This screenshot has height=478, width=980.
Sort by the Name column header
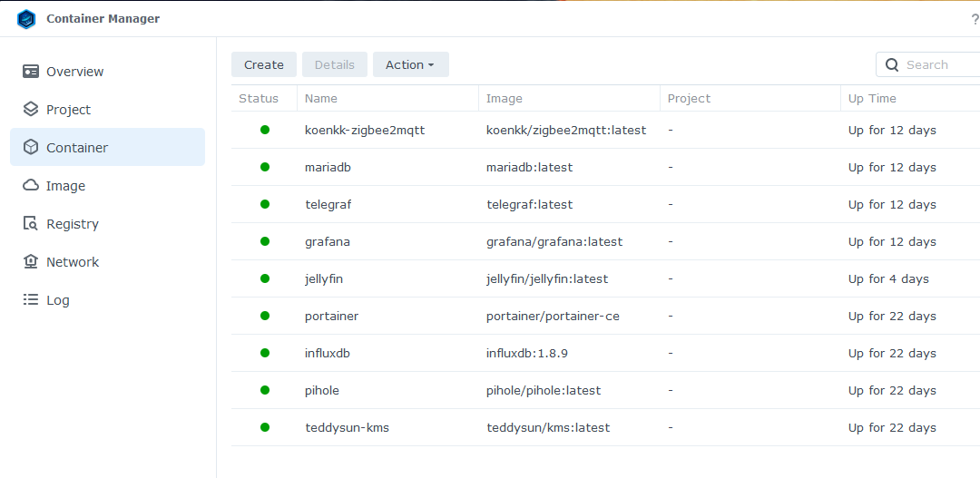pos(321,99)
